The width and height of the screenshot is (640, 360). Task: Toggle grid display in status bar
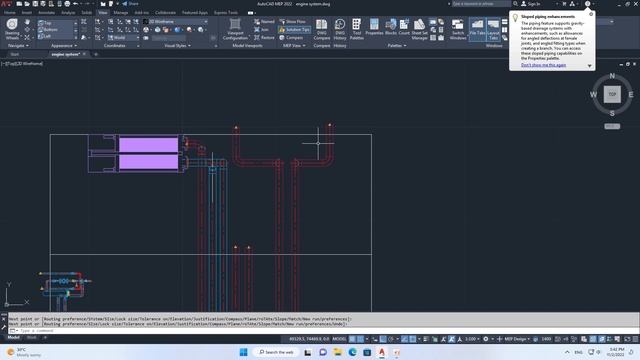tap(352, 339)
